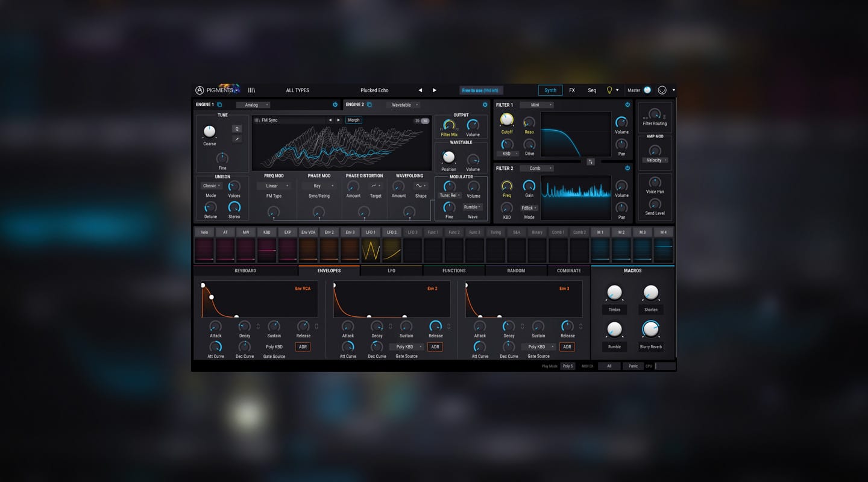Click the Filter 1 Cutoff knob
This screenshot has height=482, width=868.
coord(507,120)
